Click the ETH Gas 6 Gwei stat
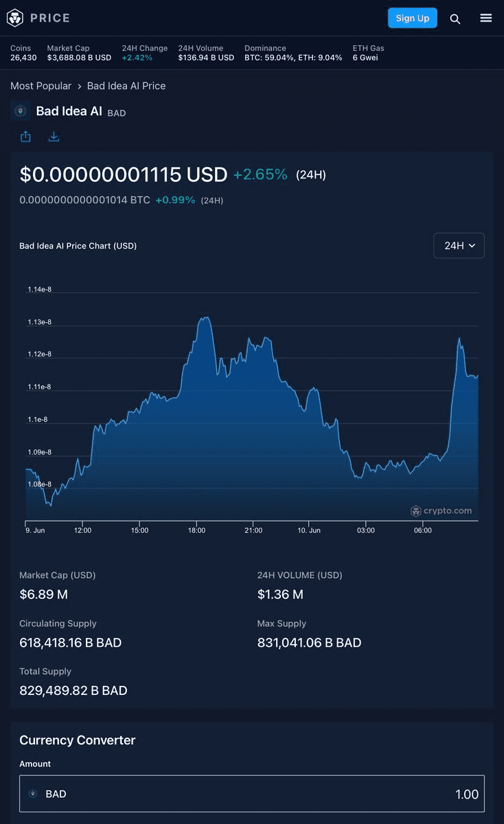Screen dimensions: 504x824 click(x=369, y=53)
